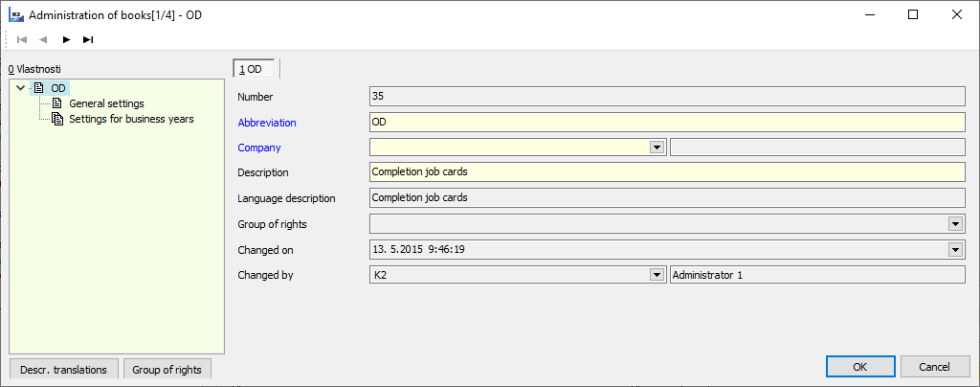Open Descr. translations
Image resolution: width=980 pixels, height=387 pixels.
coord(64,369)
